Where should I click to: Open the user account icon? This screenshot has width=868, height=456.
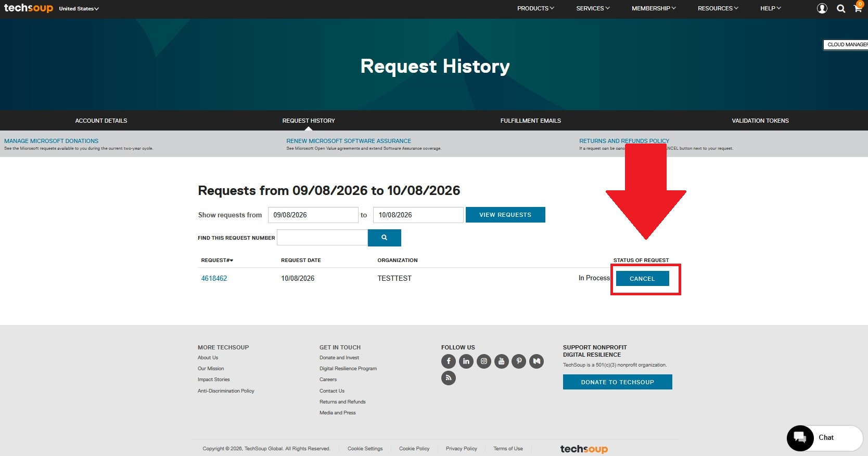[822, 8]
